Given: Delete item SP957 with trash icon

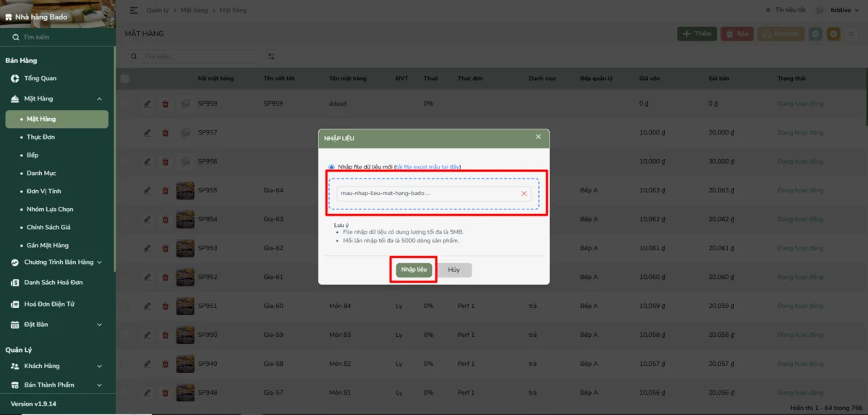Looking at the screenshot, I should [x=165, y=133].
